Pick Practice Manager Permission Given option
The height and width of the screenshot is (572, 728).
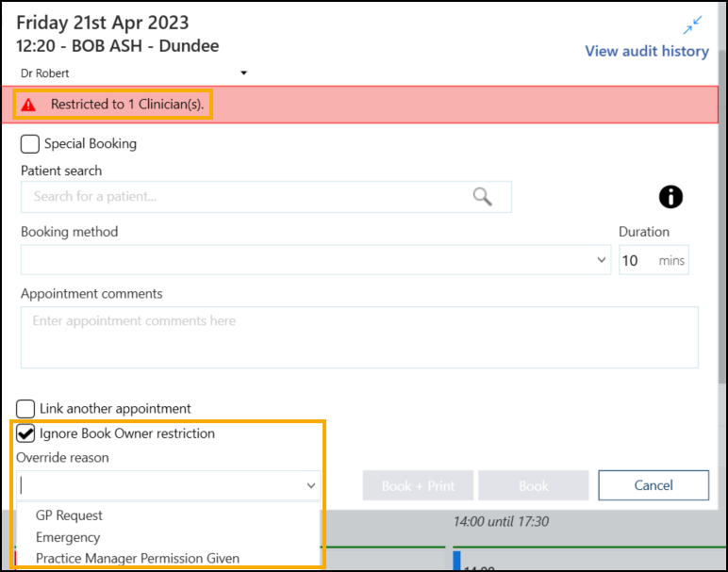[x=138, y=558]
